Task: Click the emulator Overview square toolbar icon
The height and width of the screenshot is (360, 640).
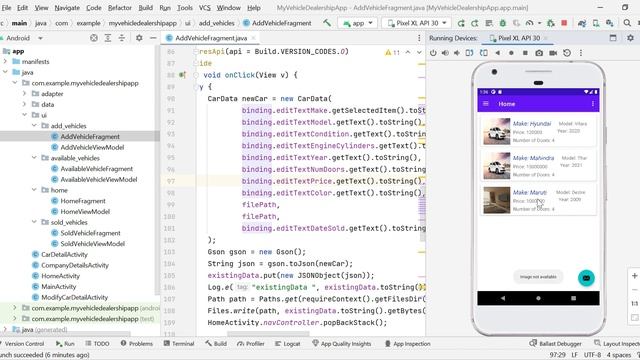Action: pos(525,53)
